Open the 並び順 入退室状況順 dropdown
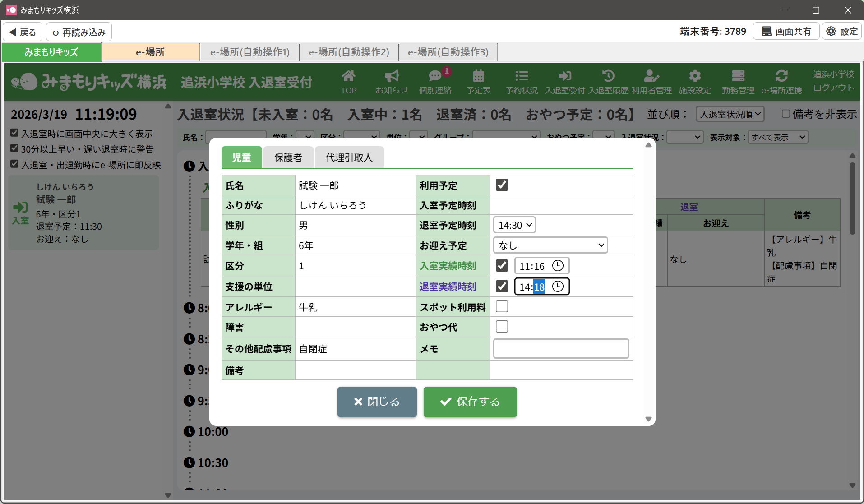The image size is (864, 504). coord(730,115)
